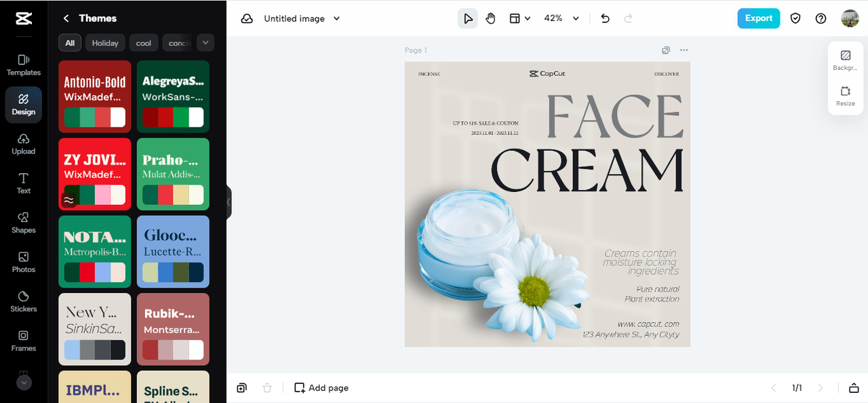This screenshot has height=403, width=868.
Task: Select the Design sidebar tab
Action: 24,104
